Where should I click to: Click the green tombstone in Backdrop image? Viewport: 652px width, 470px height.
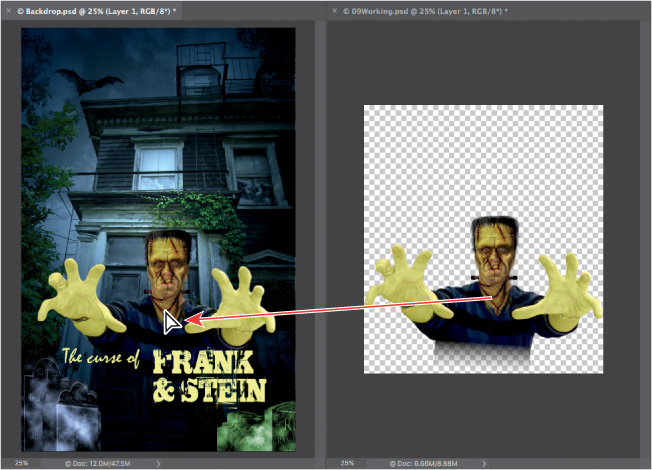[x=256, y=428]
